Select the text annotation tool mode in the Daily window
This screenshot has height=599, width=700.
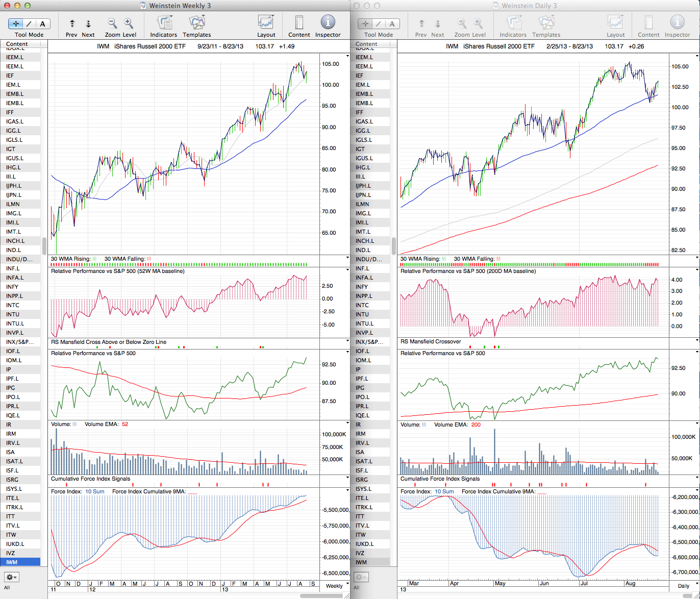pos(392,23)
